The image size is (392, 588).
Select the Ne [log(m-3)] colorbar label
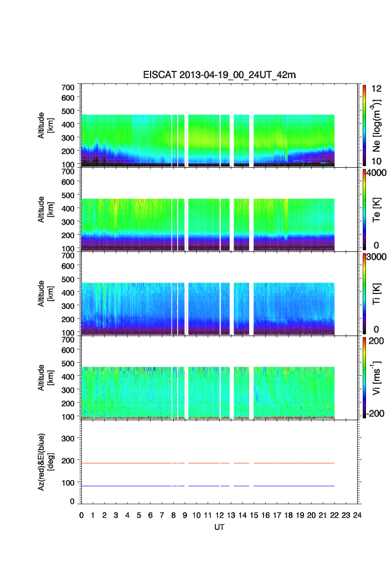point(376,125)
